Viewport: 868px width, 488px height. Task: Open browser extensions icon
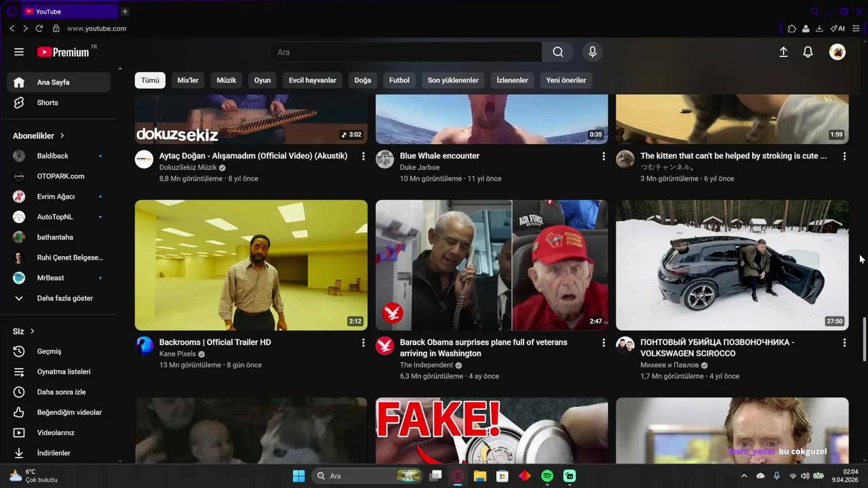coord(791,28)
